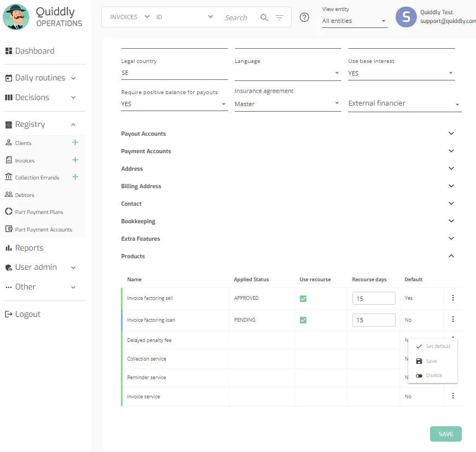
Task: Open options menu for Invoice service row
Action: (452, 396)
